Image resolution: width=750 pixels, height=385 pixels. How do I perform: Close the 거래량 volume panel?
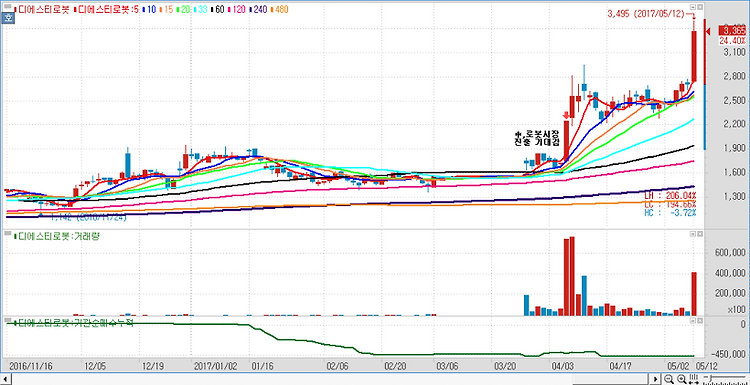(x=700, y=234)
